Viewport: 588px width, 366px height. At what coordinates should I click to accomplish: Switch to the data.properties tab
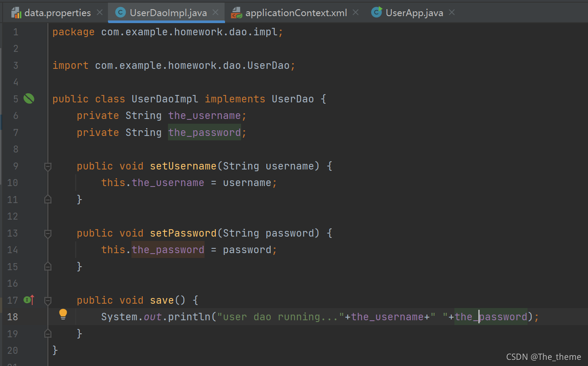pyautogui.click(x=57, y=13)
